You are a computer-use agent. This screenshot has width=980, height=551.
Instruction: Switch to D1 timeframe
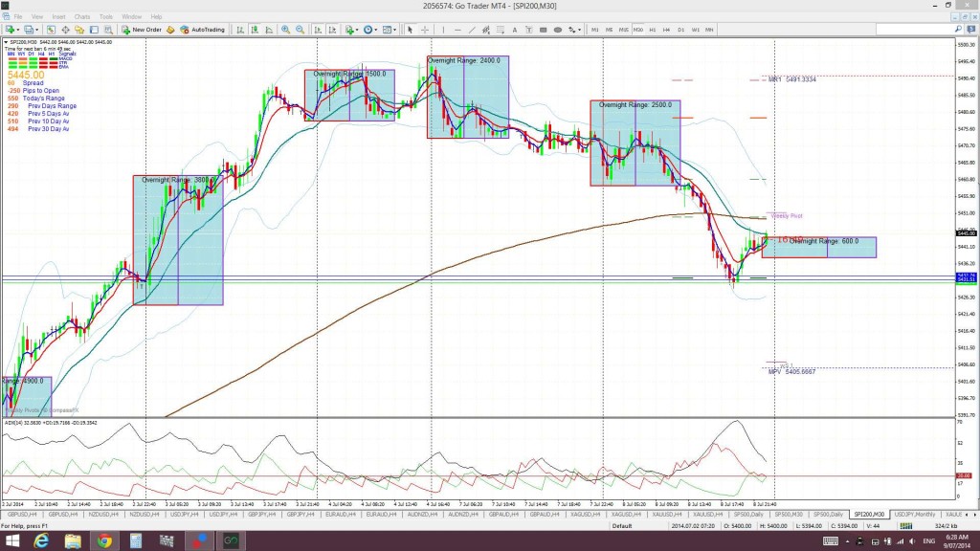click(680, 30)
